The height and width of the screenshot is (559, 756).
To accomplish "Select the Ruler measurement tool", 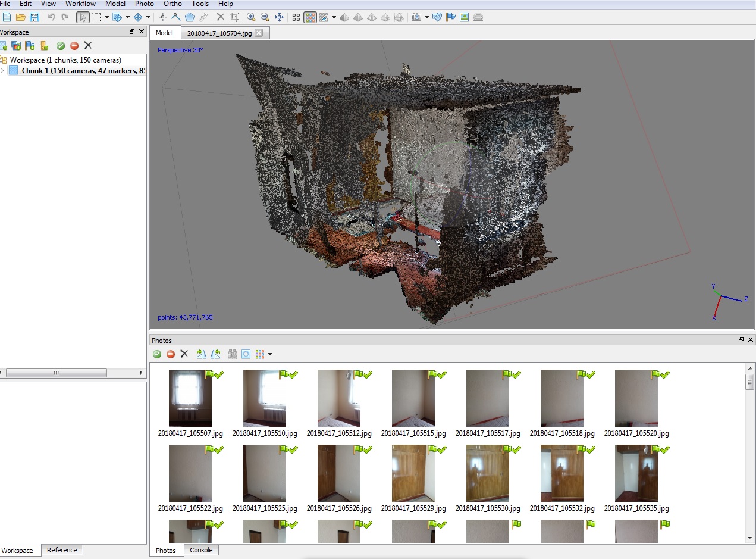I will coord(203,17).
